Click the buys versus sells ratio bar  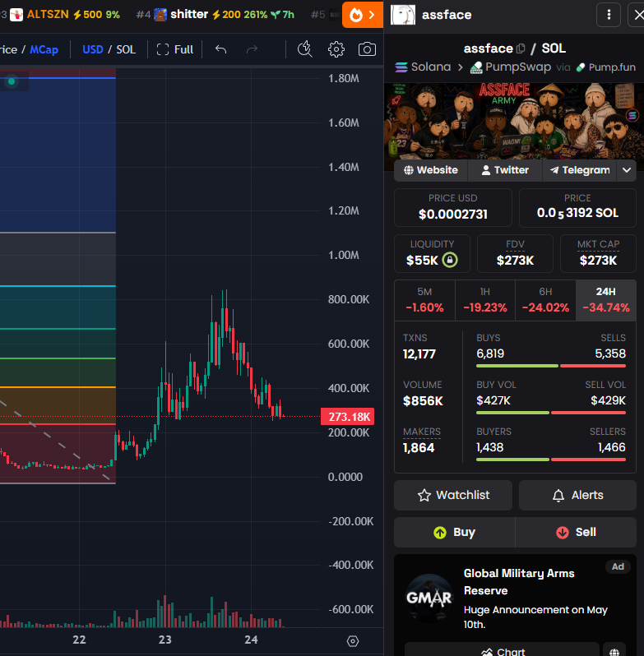coord(551,366)
